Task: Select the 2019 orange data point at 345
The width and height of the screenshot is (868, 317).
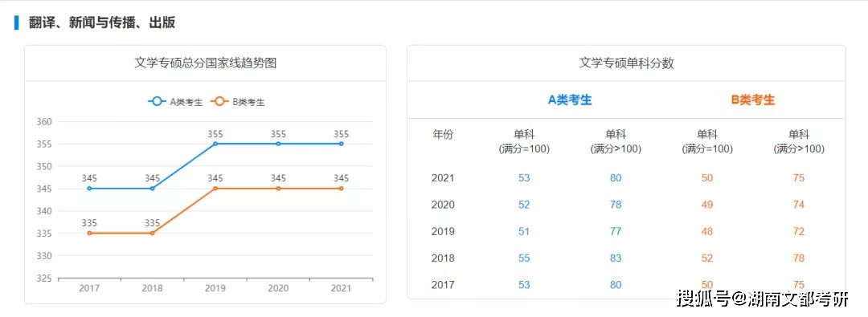Action: pyautogui.click(x=215, y=189)
